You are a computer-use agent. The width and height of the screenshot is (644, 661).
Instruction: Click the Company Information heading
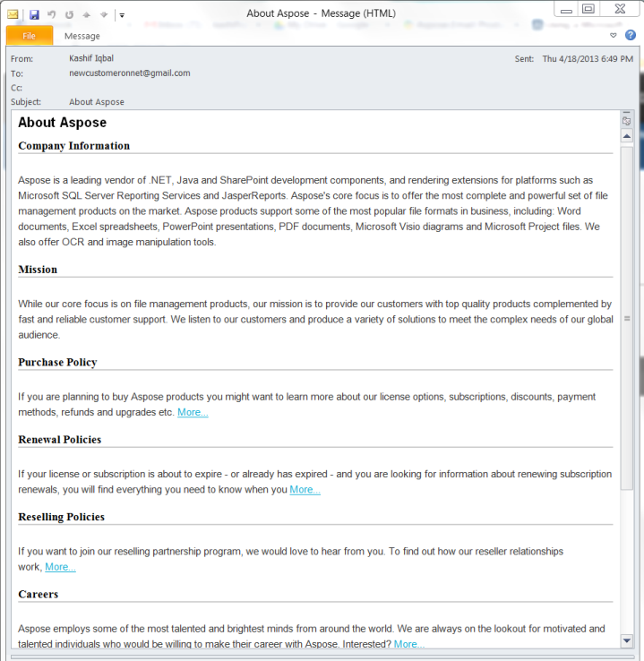coord(74,145)
